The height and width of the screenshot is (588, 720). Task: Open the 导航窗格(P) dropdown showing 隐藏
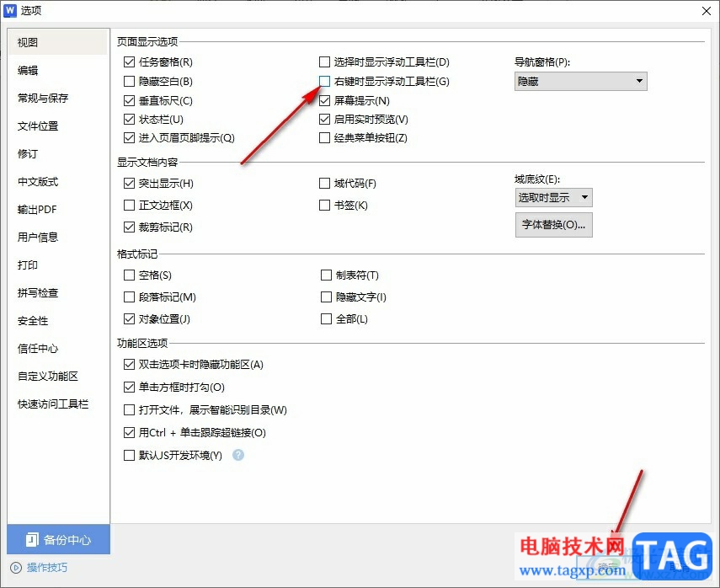pos(581,82)
